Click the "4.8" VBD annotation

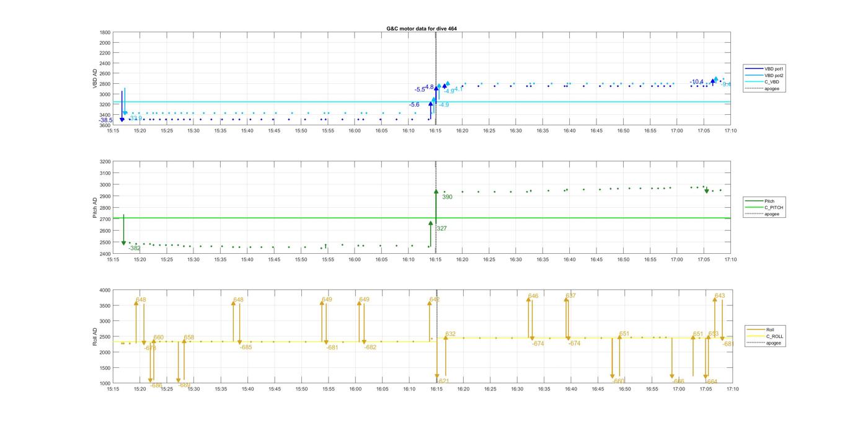pos(429,87)
